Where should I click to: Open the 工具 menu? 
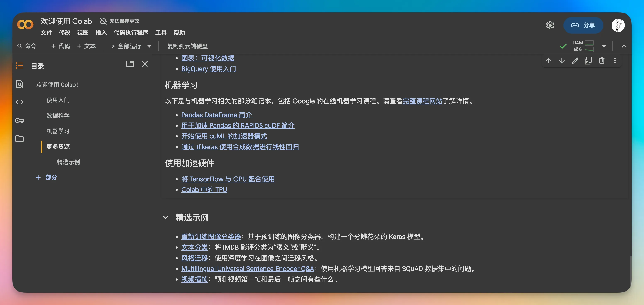click(x=161, y=33)
